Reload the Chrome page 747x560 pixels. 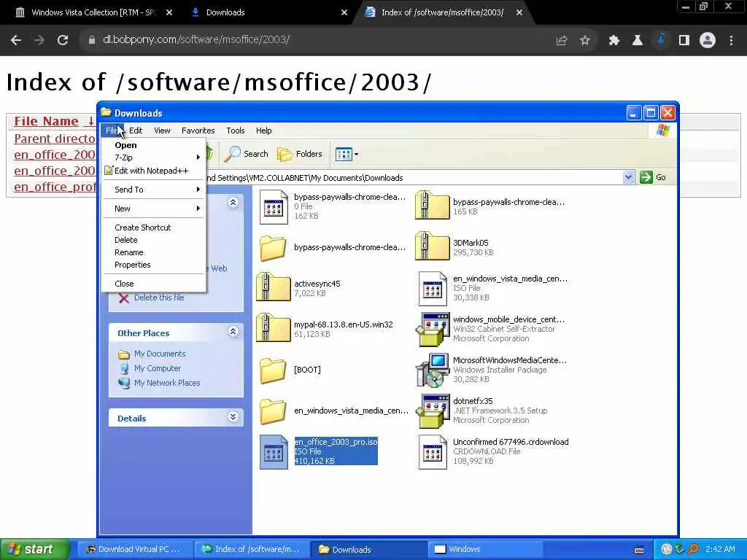[x=63, y=41]
